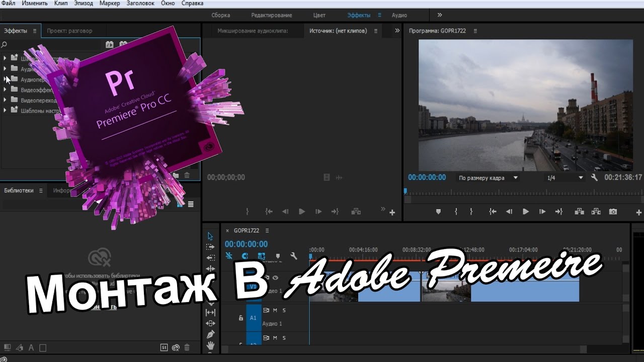
Task: Toggle sync lock on A1 track
Action: coord(266,310)
